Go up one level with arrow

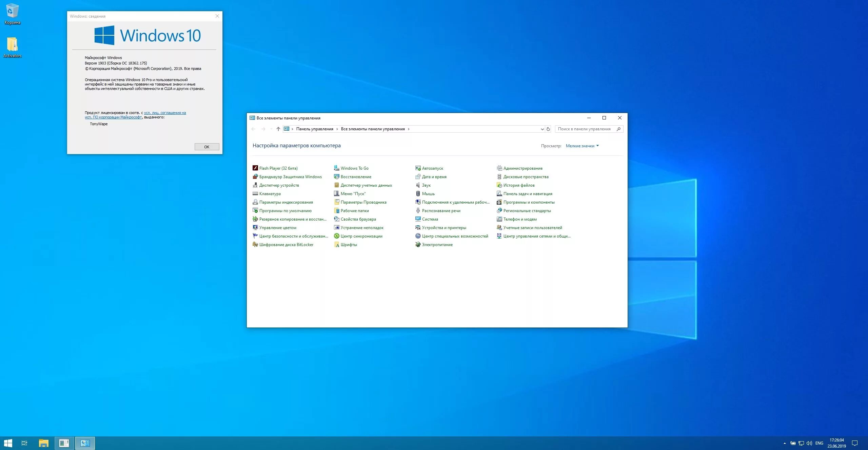278,129
